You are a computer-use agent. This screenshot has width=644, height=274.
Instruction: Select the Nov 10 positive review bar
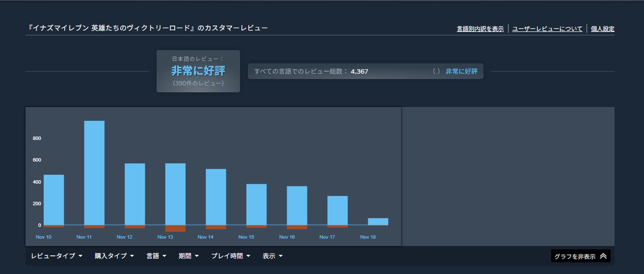click(x=54, y=200)
